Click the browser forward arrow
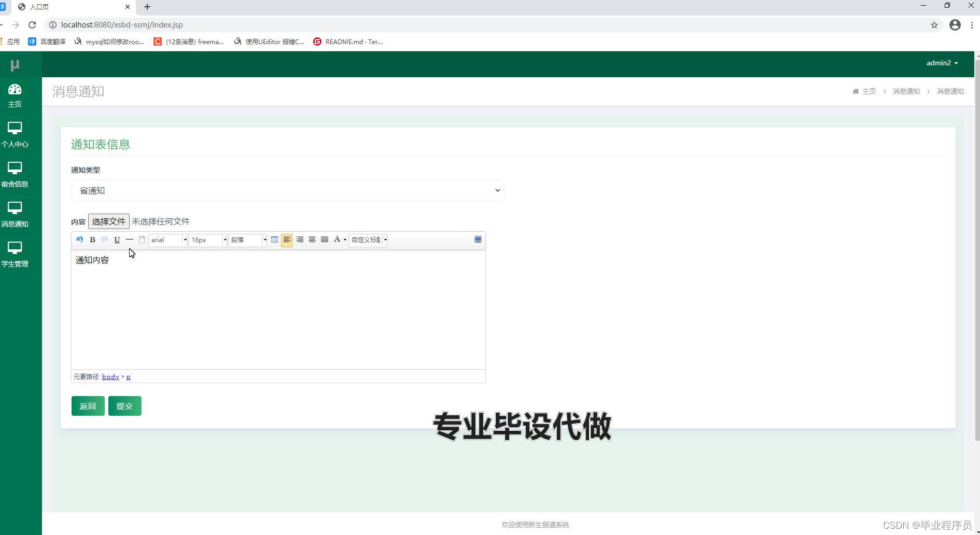 (x=16, y=25)
